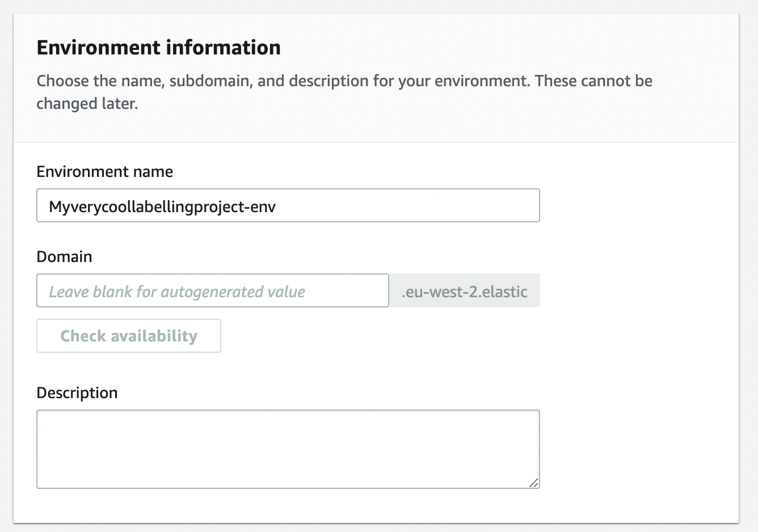The width and height of the screenshot is (758, 532).
Task: Click the panel header area above the divider
Action: 374,74
